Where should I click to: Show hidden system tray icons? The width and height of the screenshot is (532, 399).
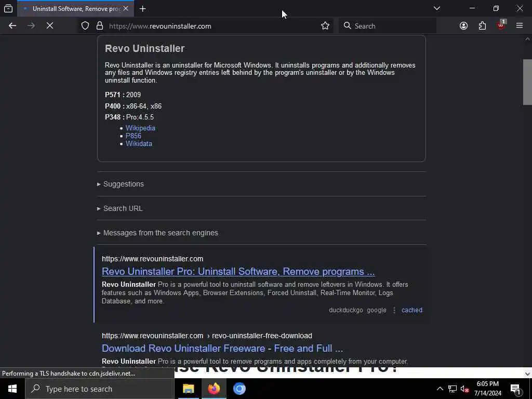(440, 389)
